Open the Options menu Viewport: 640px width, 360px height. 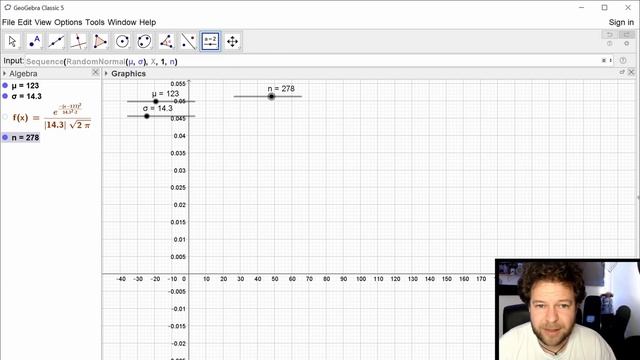68,22
